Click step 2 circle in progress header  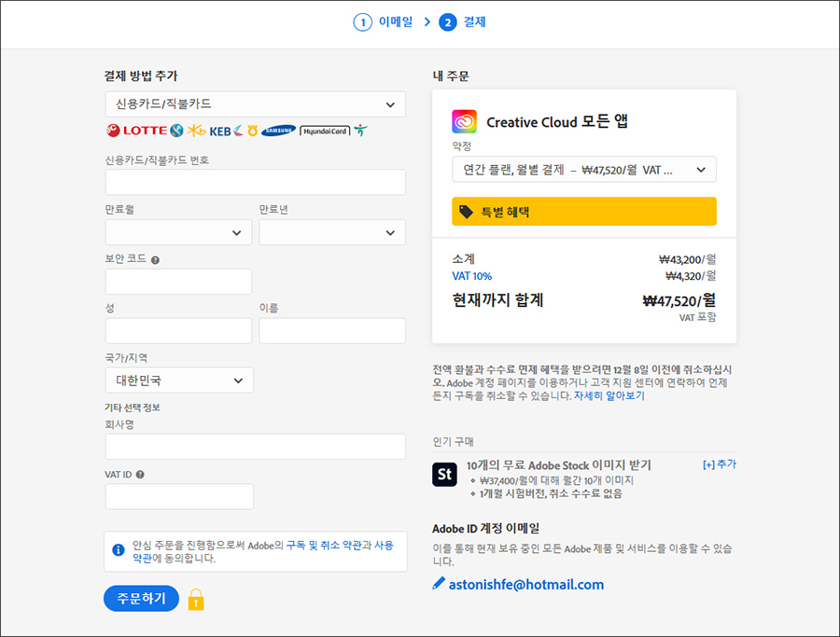click(x=448, y=22)
